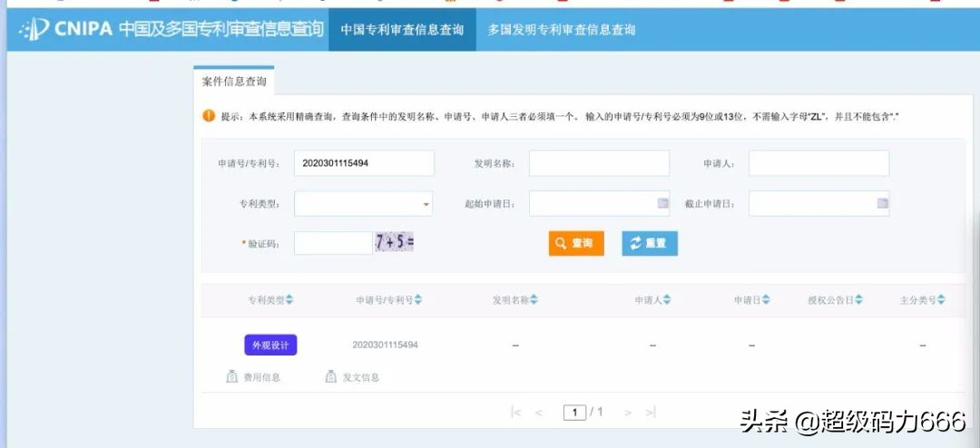Image resolution: width=980 pixels, height=448 pixels.
Task: Click the 申请人 input field
Action: click(x=818, y=163)
